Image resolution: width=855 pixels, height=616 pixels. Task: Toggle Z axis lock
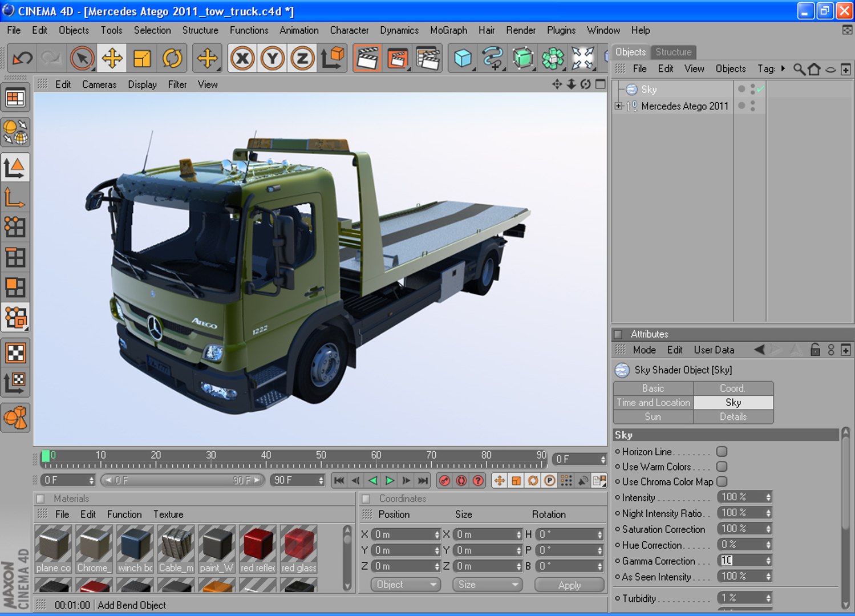click(x=302, y=58)
